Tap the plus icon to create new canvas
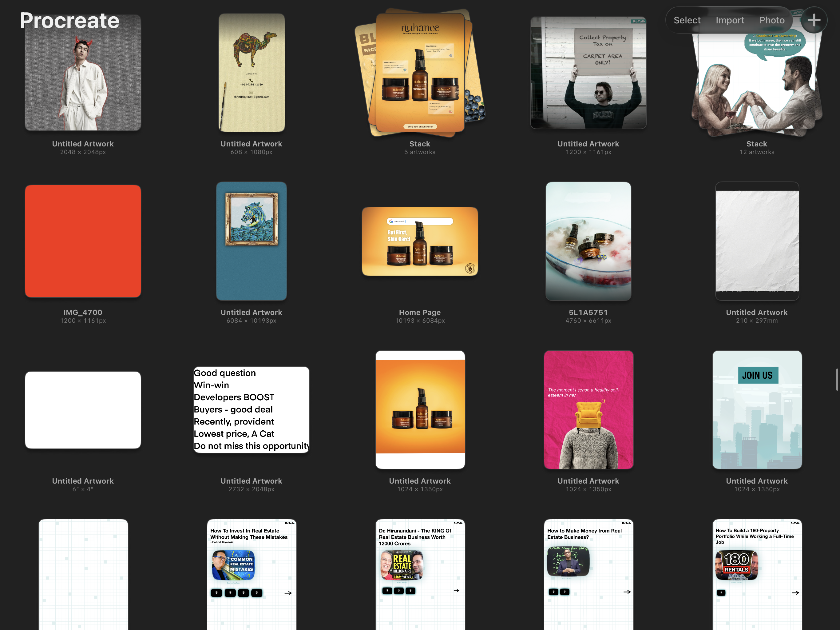Screen dimensions: 840x630 814,20
